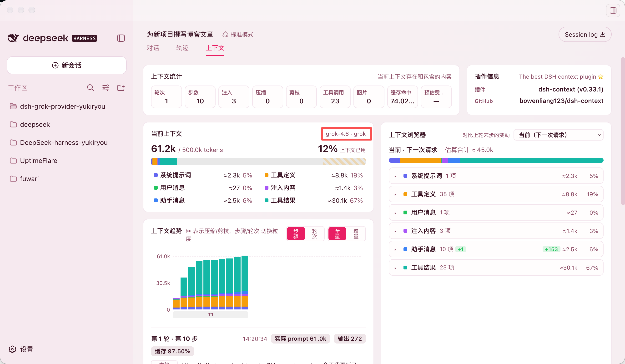Click the 轮次 1 stat card
The image size is (625, 364).
click(x=166, y=97)
